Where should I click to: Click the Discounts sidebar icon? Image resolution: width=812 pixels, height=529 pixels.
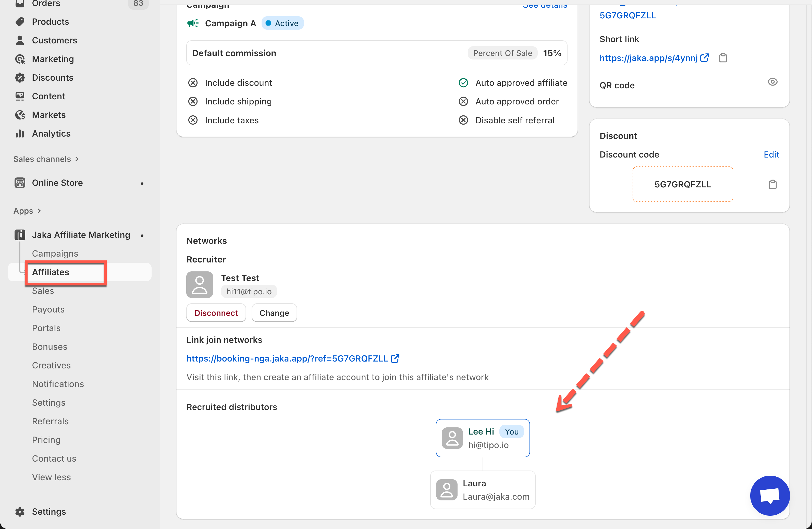point(20,78)
